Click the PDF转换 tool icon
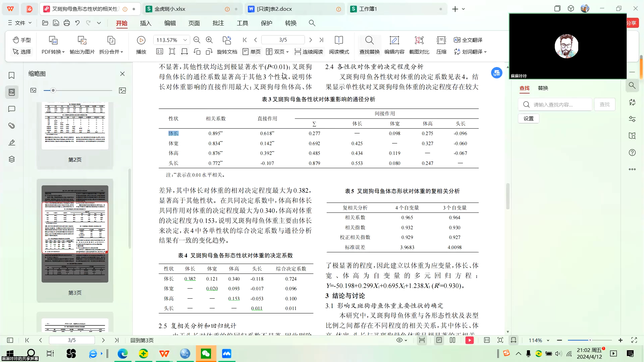The width and height of the screenshot is (644, 362). pos(53,40)
